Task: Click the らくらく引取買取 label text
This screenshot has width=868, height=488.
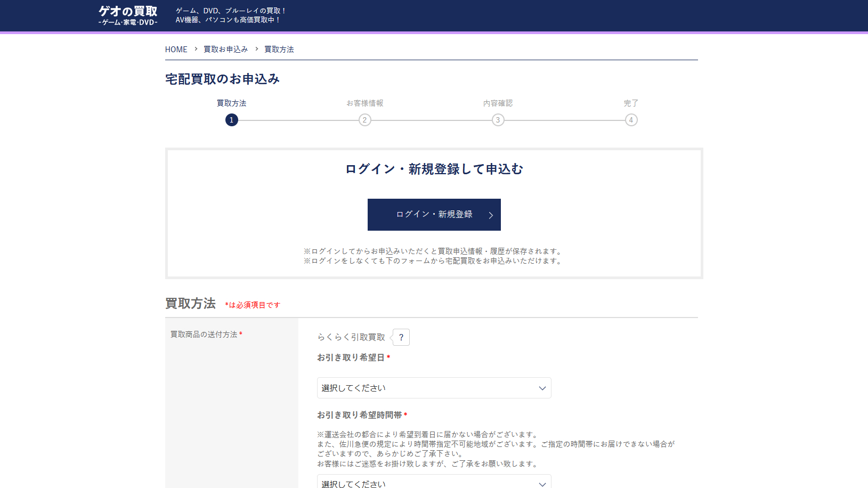Action: 351,337
